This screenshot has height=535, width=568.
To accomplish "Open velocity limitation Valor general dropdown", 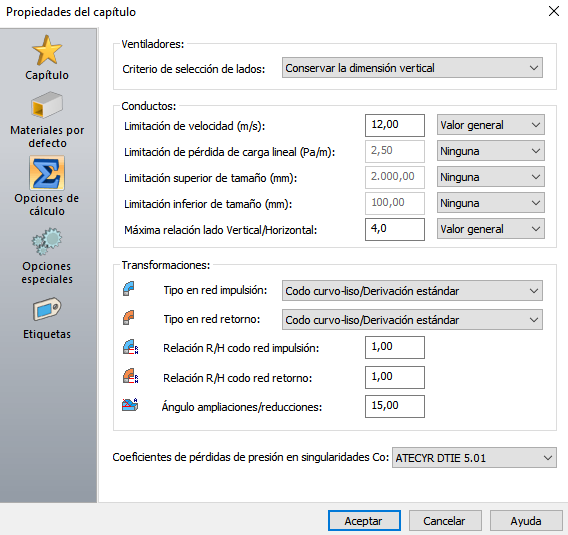I will click(490, 125).
